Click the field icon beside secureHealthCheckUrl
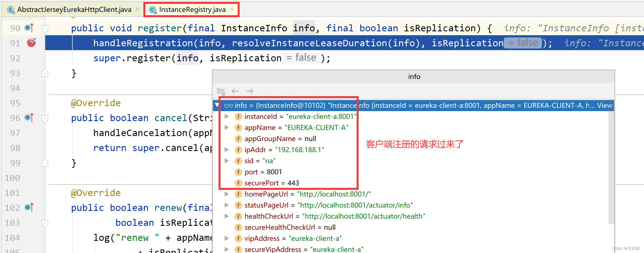Image resolution: width=644 pixels, height=253 pixels. click(238, 228)
